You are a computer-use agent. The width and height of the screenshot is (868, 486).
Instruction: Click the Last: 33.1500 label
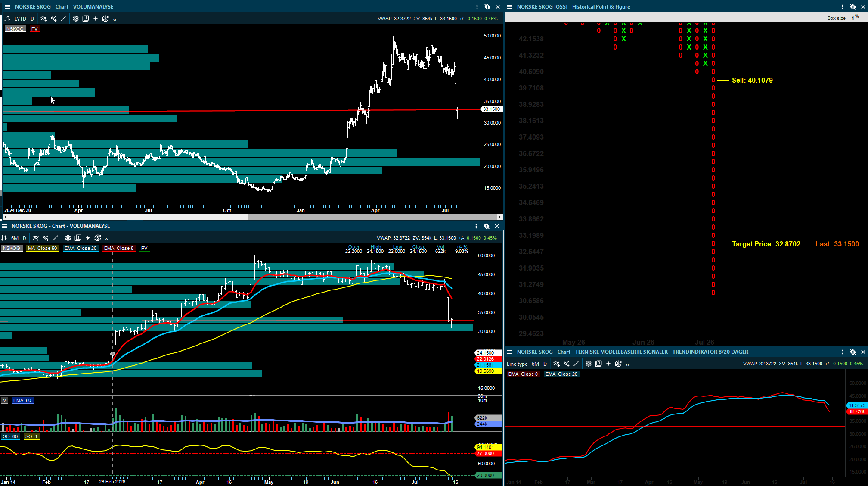pos(837,244)
